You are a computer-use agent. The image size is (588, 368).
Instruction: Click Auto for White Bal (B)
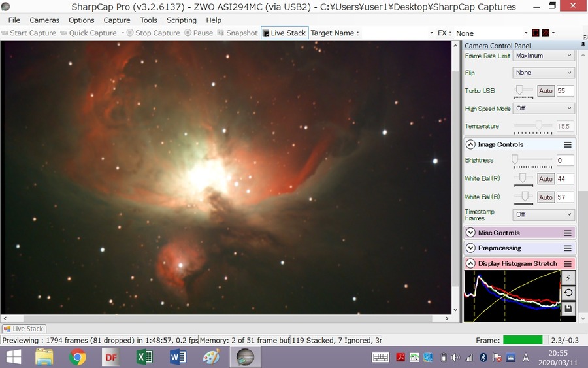click(546, 197)
